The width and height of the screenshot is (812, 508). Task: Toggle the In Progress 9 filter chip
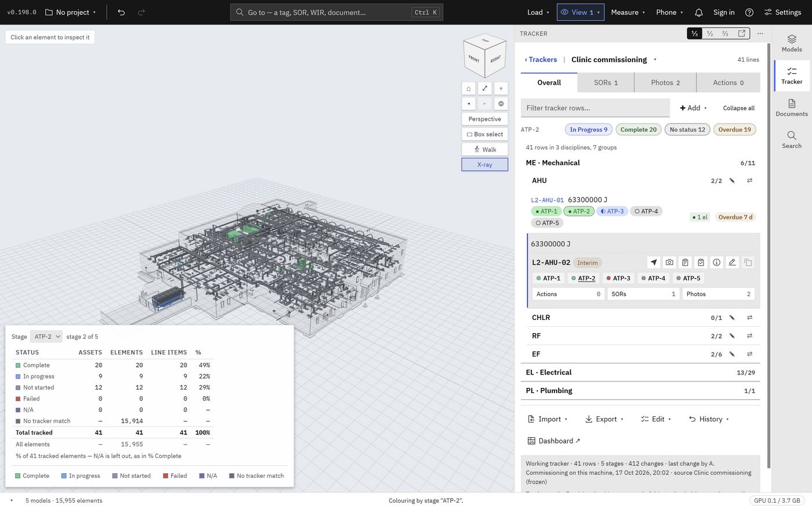pyautogui.click(x=589, y=129)
